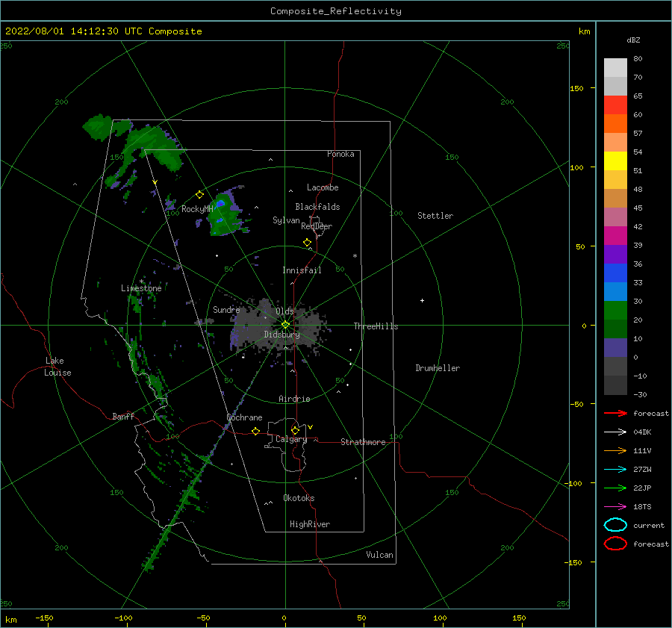
Task: Click the Banff label
Action: coord(123,416)
